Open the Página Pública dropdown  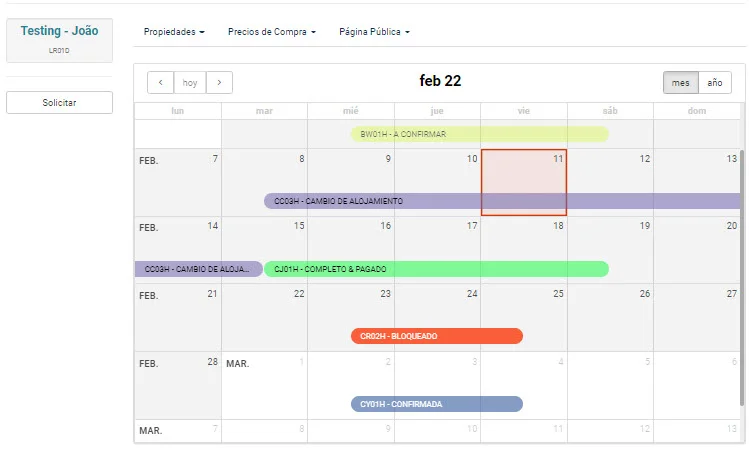point(374,32)
